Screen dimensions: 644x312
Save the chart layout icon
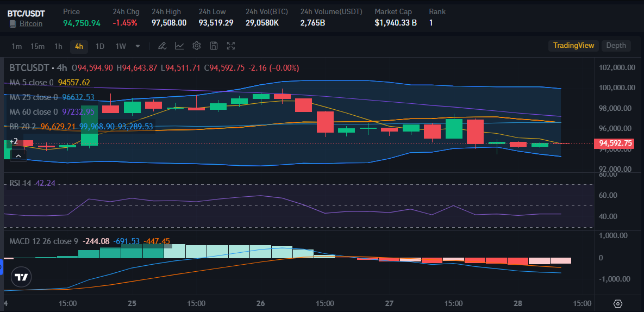tap(214, 46)
